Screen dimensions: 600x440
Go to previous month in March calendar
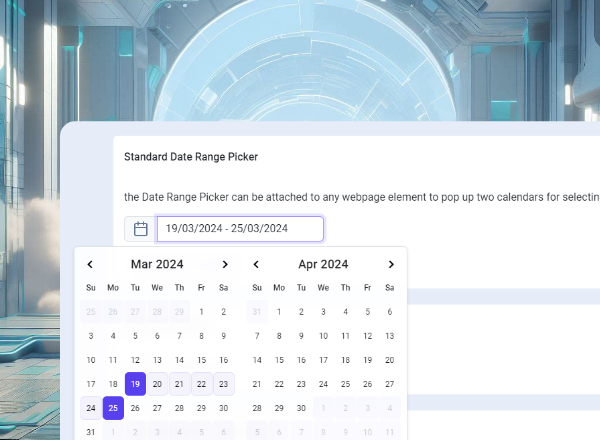(x=90, y=264)
